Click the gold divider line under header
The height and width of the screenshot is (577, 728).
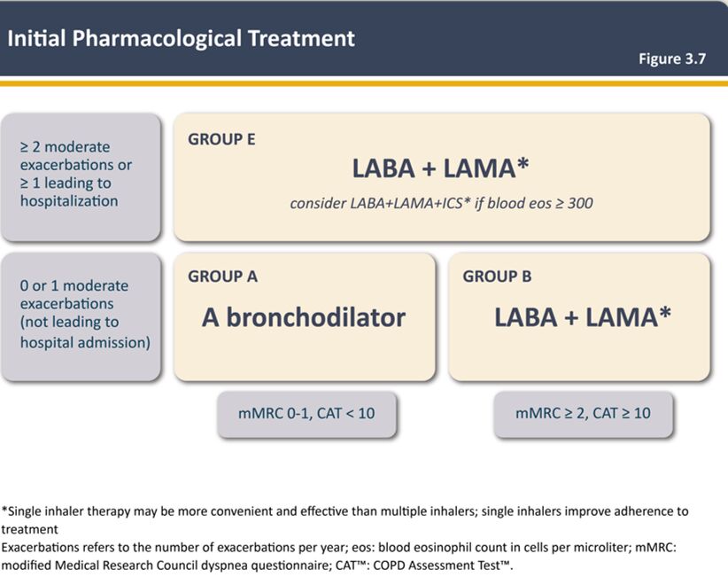point(364,82)
